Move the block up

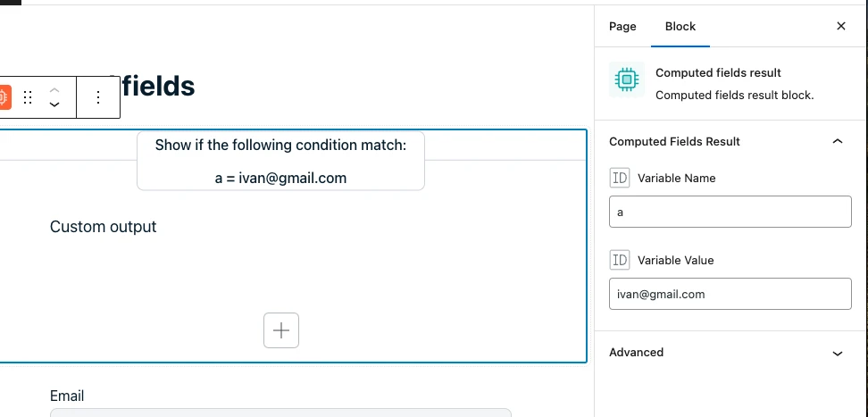(54, 90)
